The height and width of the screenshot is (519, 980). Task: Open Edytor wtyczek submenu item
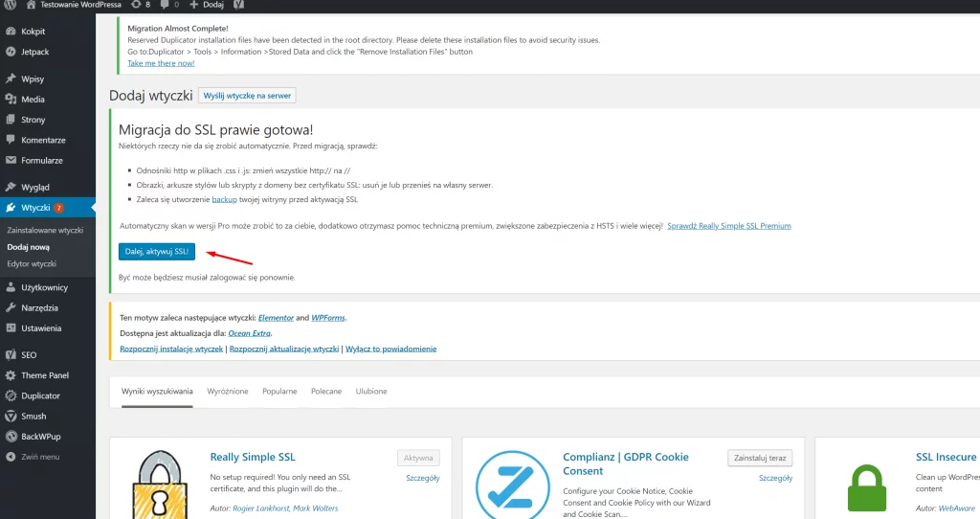click(x=32, y=264)
